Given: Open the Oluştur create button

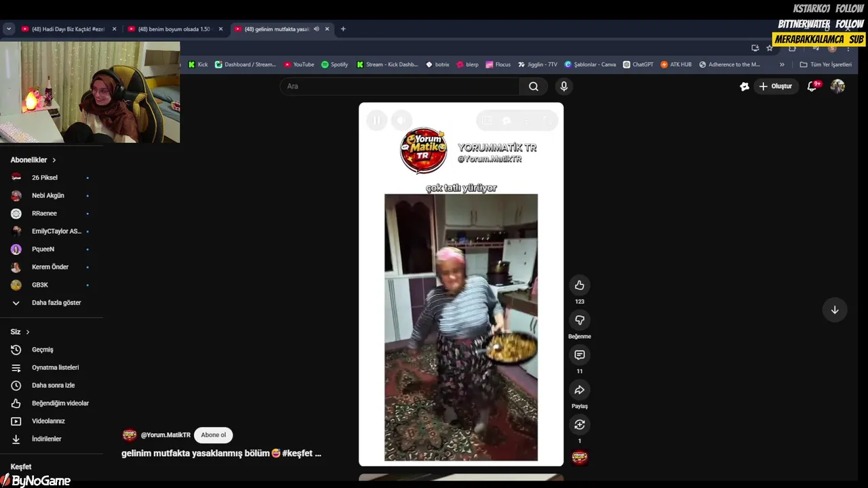Looking at the screenshot, I should pos(776,86).
